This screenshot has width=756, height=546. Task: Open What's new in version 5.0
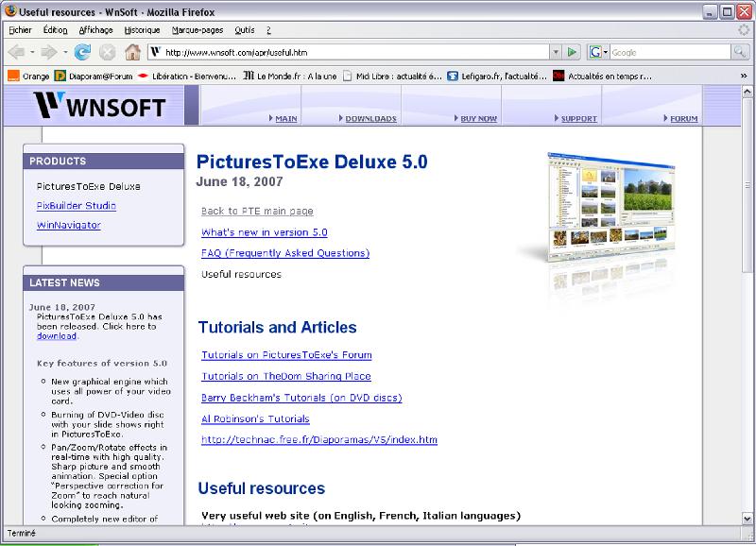(x=265, y=232)
